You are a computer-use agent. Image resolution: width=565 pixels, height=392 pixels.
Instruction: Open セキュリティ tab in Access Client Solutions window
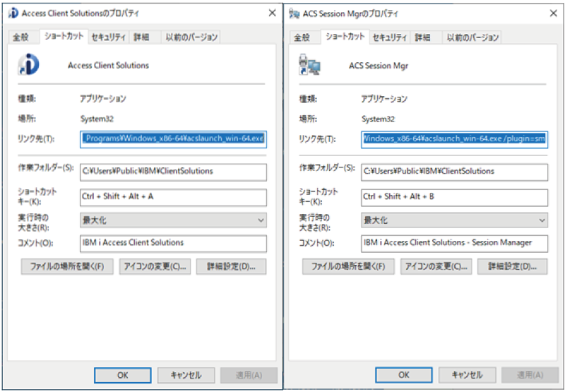point(109,37)
